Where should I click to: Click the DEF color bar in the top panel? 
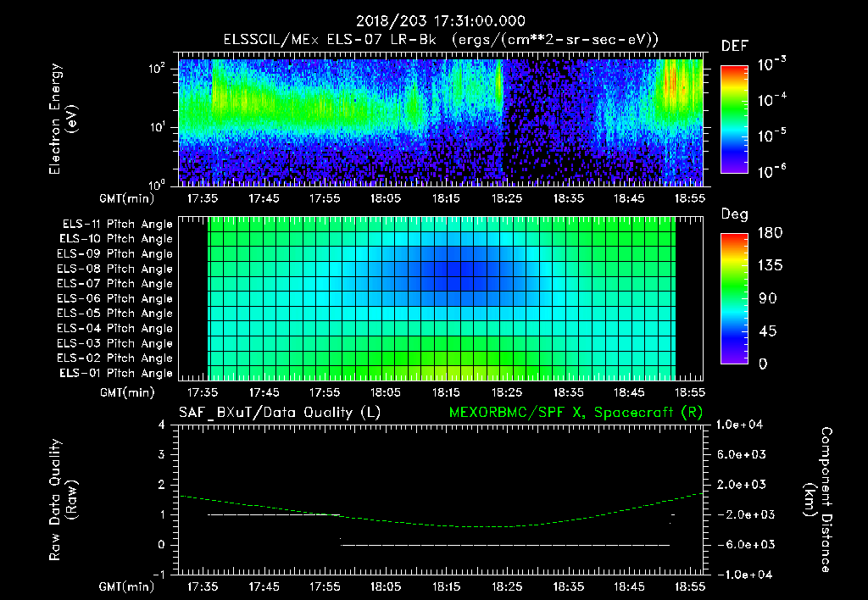pos(734,119)
